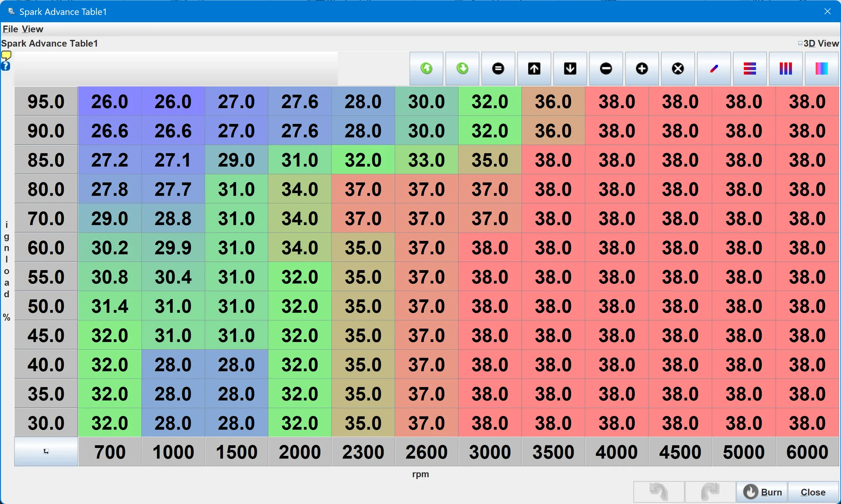Select the 1500 rpm column header

pos(237,451)
